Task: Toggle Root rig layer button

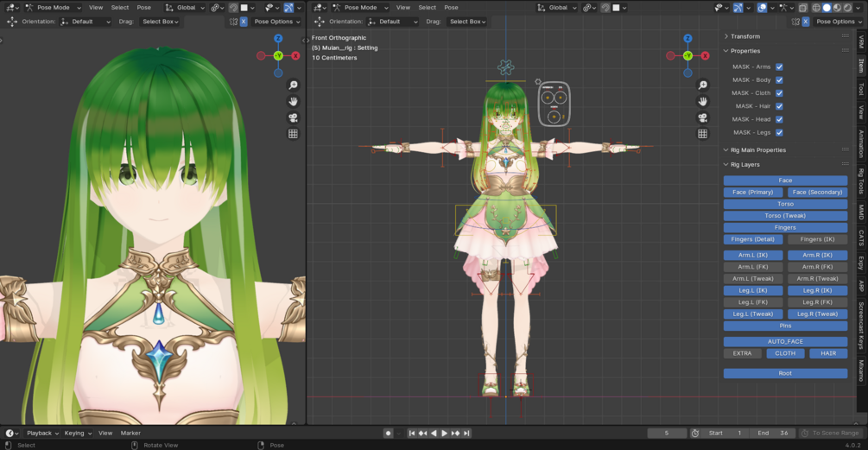Action: point(785,373)
